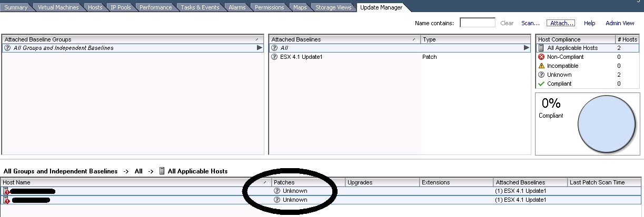The width and height of the screenshot is (644, 217).
Task: Click the Attach... link
Action: coord(560,23)
